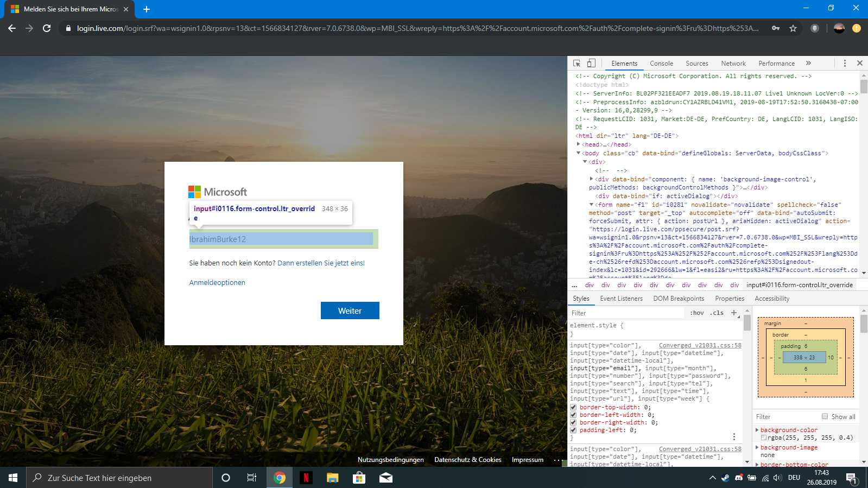Open Microsoft Store from the taskbar
Screen dimensions: 868x488
point(359,478)
